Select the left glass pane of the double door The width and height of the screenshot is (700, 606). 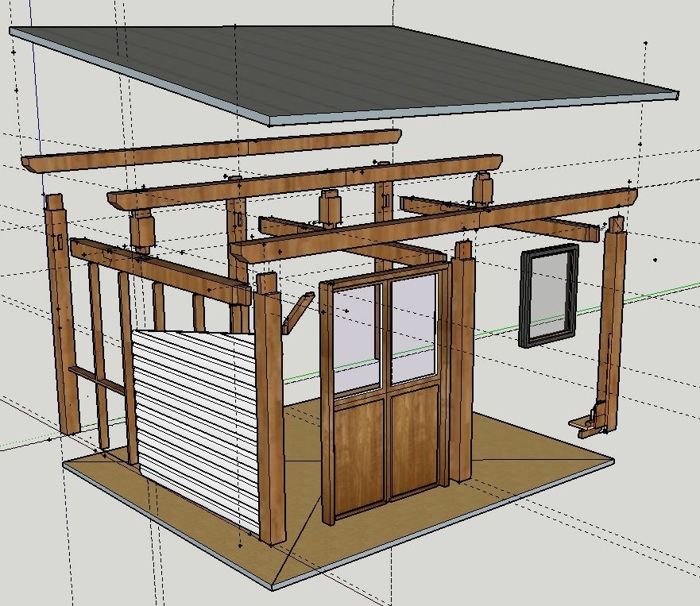coord(357,340)
